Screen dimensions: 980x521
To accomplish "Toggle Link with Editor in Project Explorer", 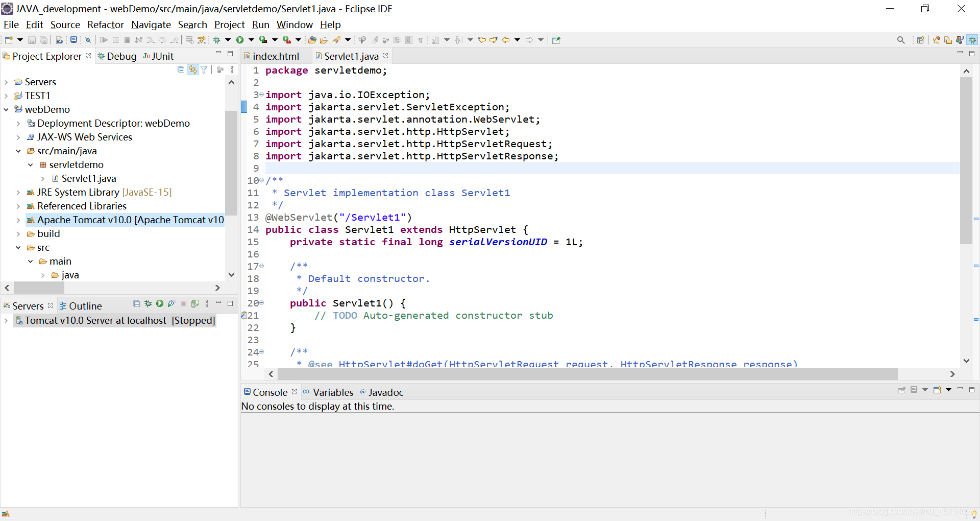I will (x=192, y=69).
